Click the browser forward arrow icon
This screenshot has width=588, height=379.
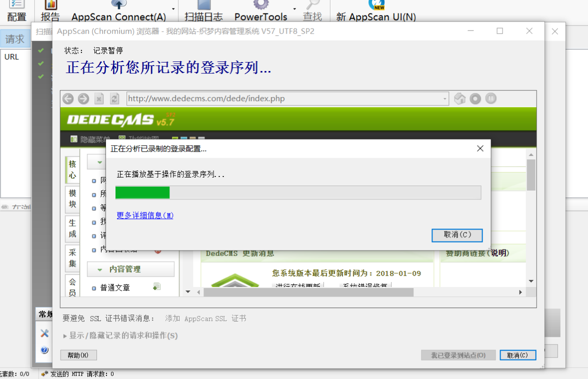click(x=83, y=98)
